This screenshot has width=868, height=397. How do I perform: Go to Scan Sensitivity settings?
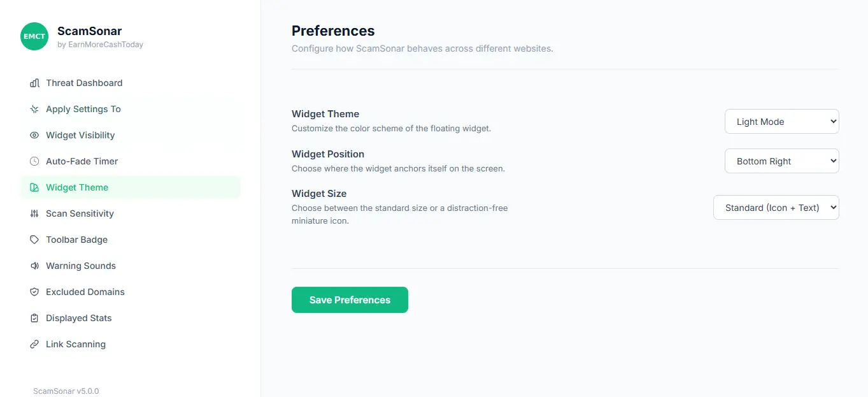pos(80,213)
